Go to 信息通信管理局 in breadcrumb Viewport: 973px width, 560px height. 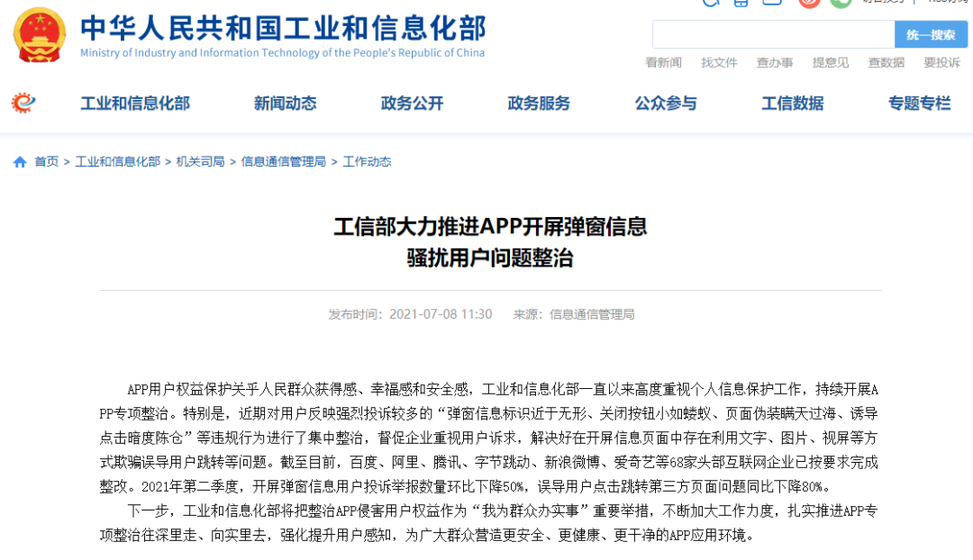283,162
